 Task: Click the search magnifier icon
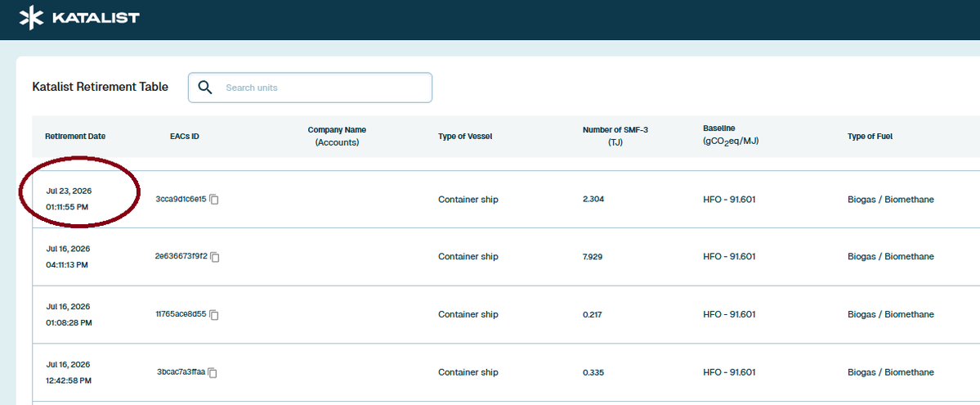[x=205, y=87]
